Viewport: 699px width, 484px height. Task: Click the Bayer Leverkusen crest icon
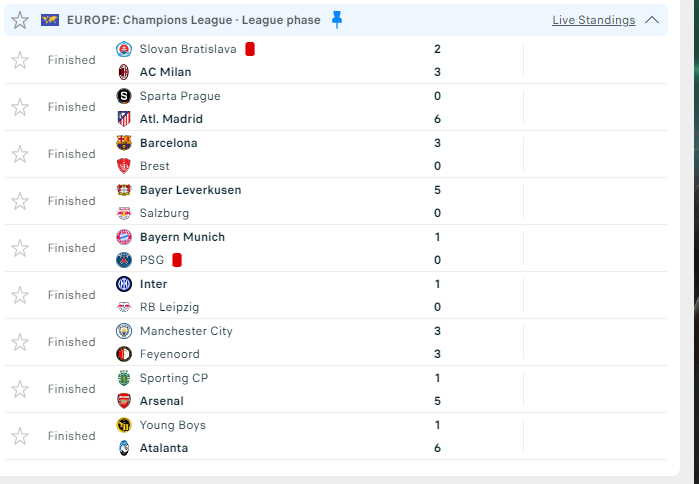pos(124,190)
